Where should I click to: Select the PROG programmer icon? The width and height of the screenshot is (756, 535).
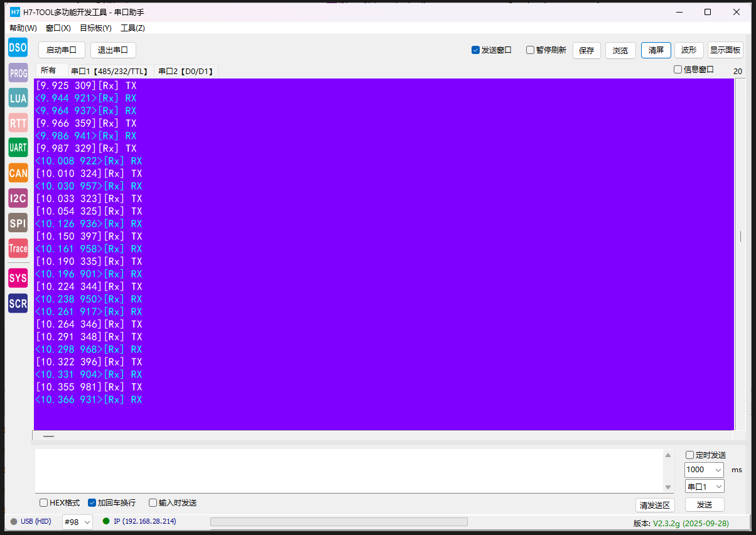click(x=18, y=73)
